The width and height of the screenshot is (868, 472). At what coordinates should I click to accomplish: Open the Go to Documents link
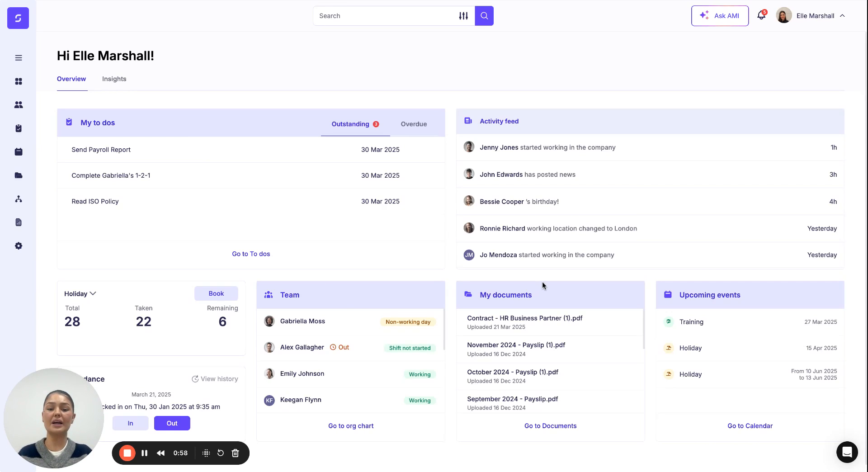550,425
